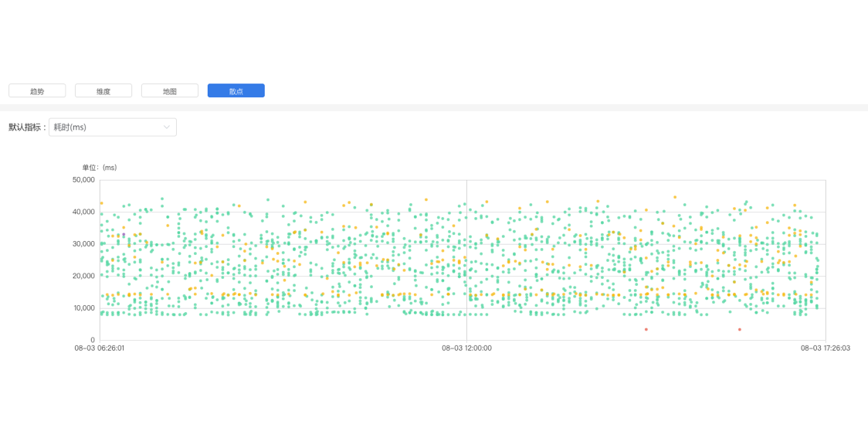Click the 08-03 12:00:00 axis label

click(x=466, y=348)
